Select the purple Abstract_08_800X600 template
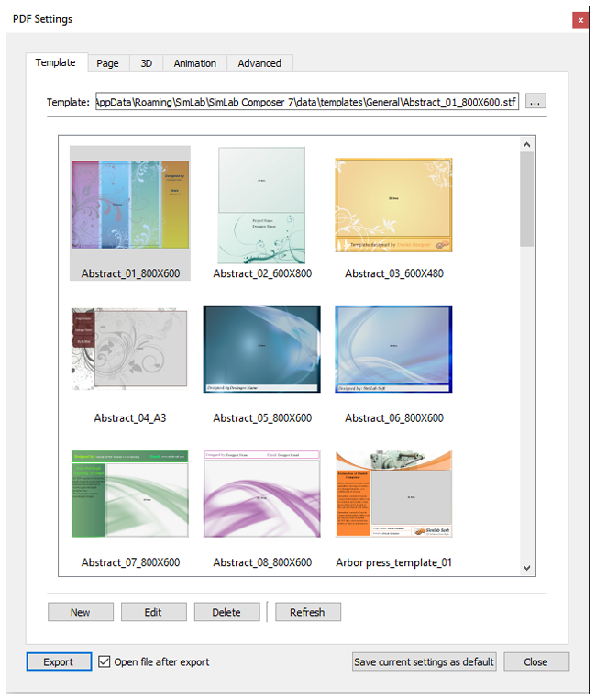Image resolution: width=596 pixels, height=700 pixels. (x=261, y=494)
